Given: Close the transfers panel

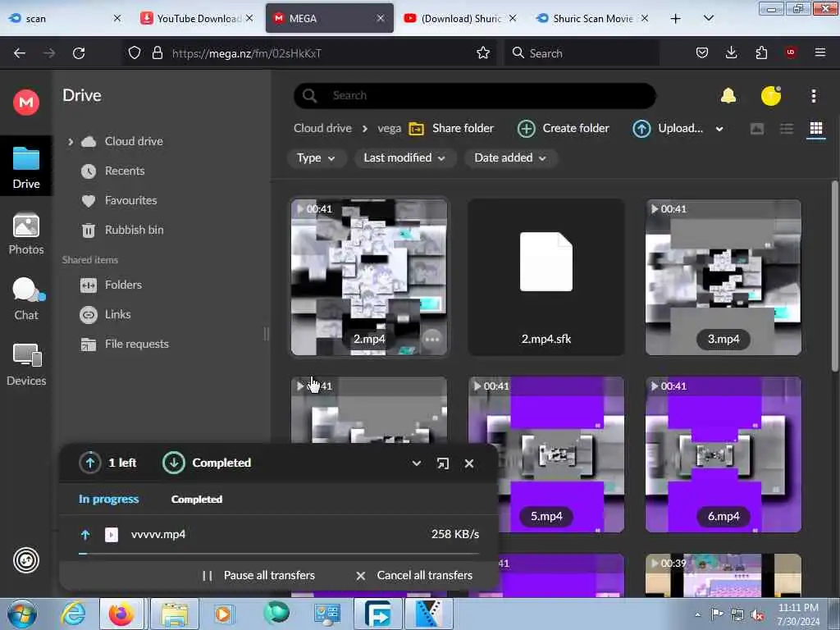Looking at the screenshot, I should tap(469, 463).
